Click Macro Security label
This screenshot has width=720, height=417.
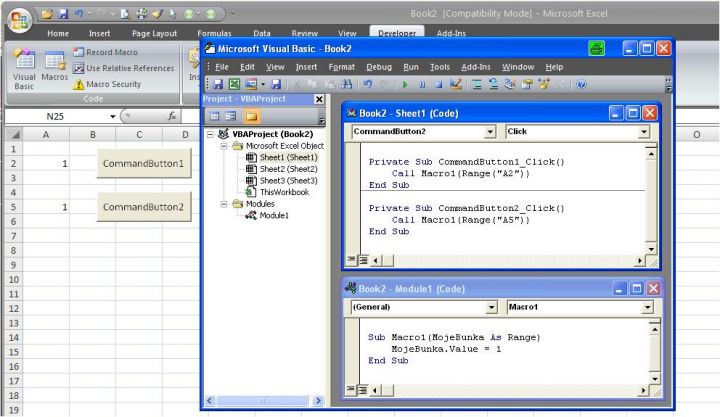(113, 85)
